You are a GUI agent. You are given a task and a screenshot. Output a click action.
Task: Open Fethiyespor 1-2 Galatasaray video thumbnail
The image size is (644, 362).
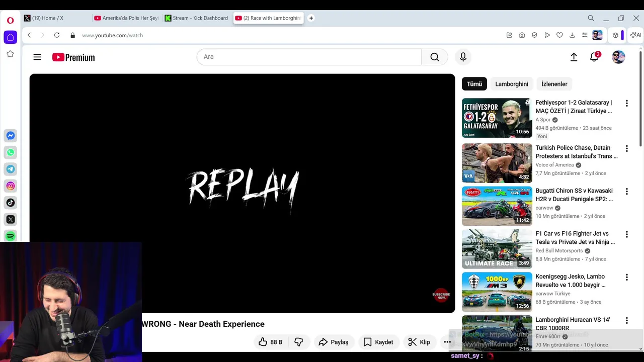(497, 118)
